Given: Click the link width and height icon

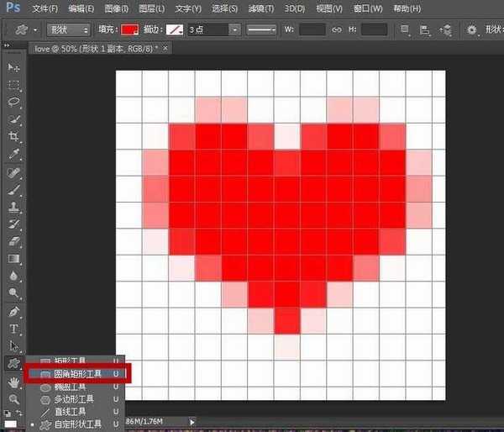Looking at the screenshot, I should pyautogui.click(x=336, y=29).
